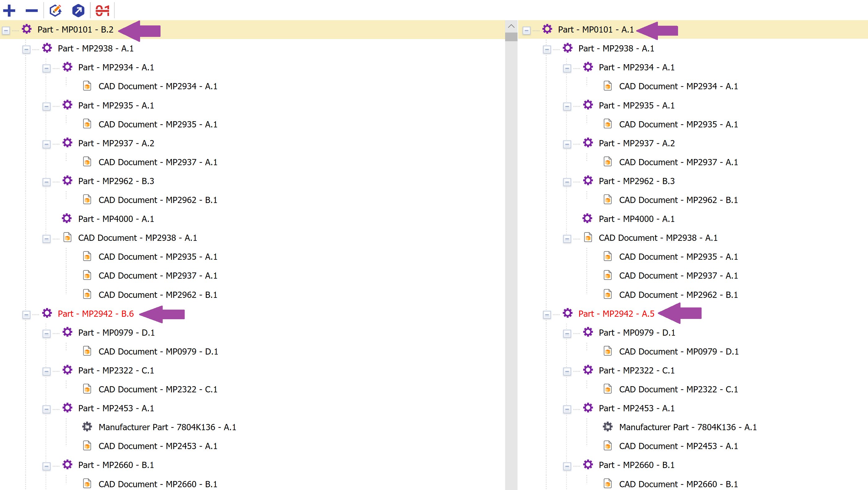Collapse left CAD Document MP2938 node

point(46,239)
